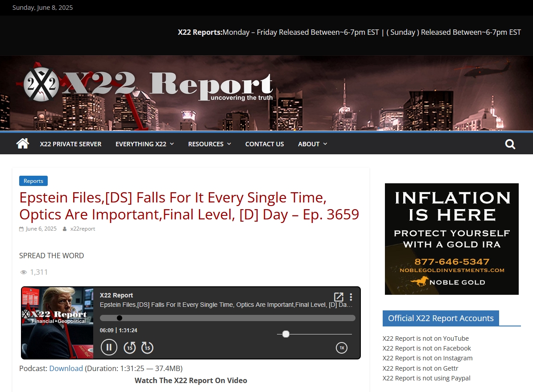Open the Contact Us page
533x392 pixels.
264,144
